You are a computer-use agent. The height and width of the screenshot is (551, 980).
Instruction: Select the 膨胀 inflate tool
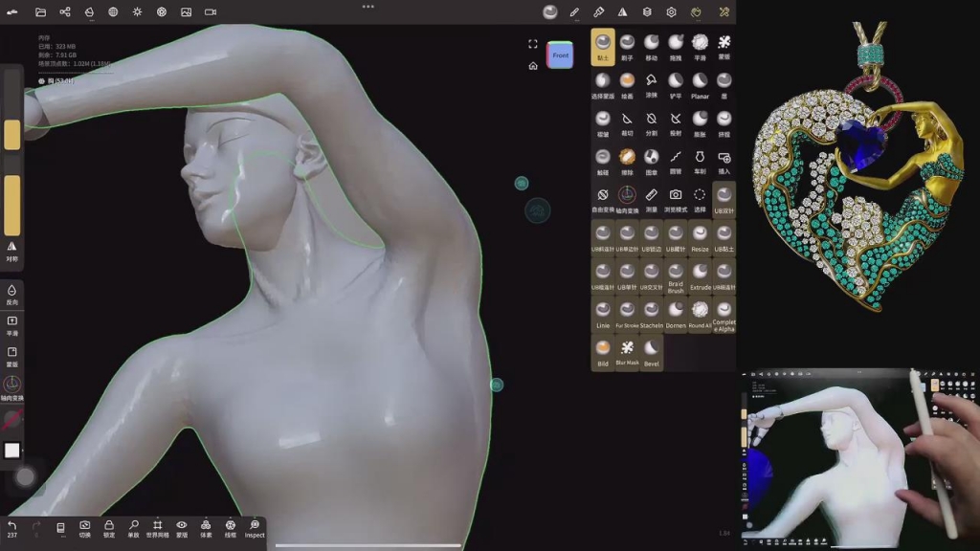[x=700, y=123]
